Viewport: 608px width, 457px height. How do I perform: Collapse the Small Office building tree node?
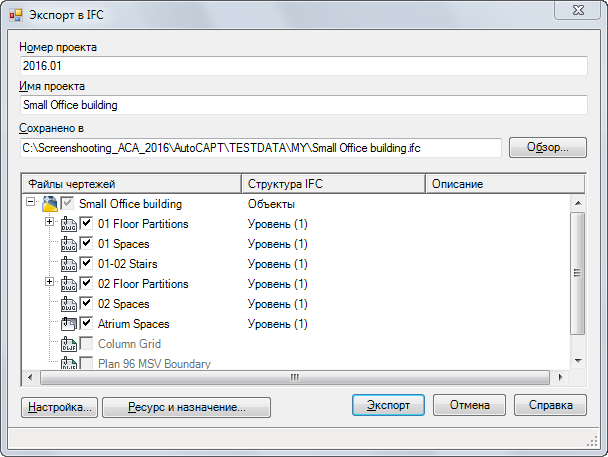tap(31, 203)
